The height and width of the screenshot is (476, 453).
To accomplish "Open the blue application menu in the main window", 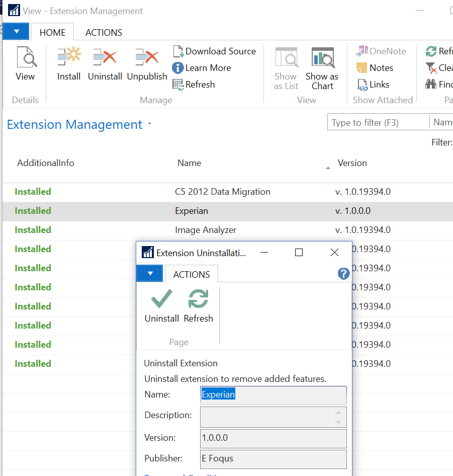I will pos(16,31).
